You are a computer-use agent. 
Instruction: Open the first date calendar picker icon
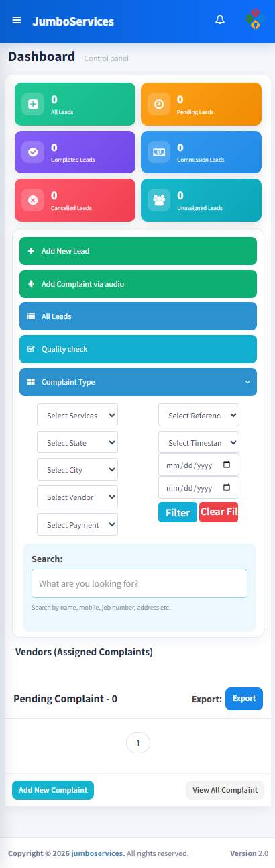coord(227,465)
